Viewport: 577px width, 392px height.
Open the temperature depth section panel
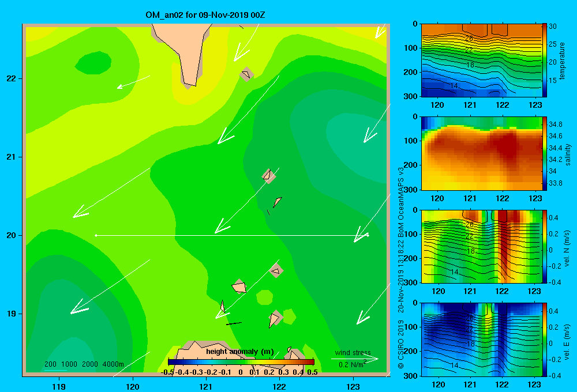(x=481, y=61)
